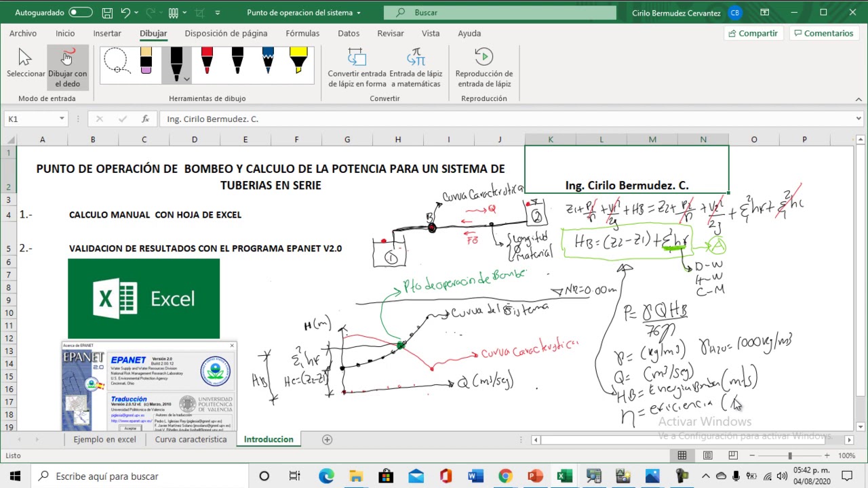The image size is (868, 488).
Task: Open the Windows notification center
Action: (x=846, y=476)
